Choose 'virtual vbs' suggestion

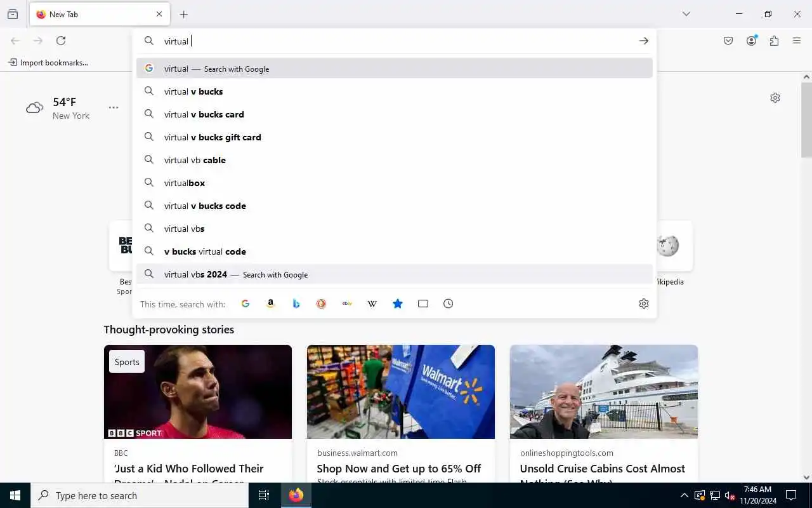[x=395, y=229]
